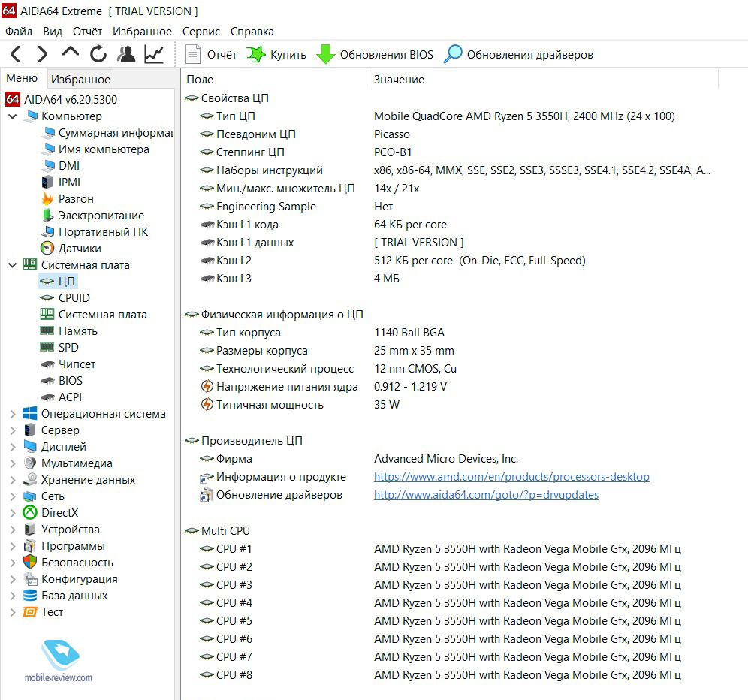Select the IPMI tree item
Screen dimensions: 748x700
point(61,183)
